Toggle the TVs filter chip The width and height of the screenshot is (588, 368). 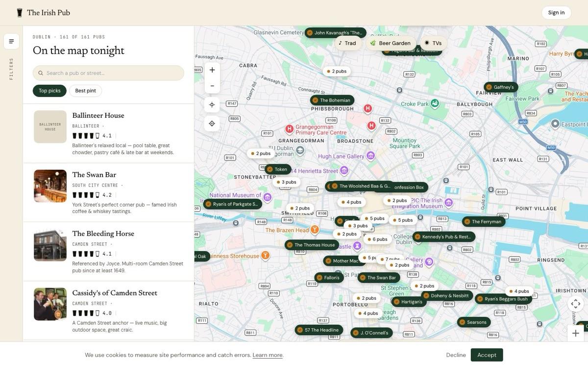[433, 43]
